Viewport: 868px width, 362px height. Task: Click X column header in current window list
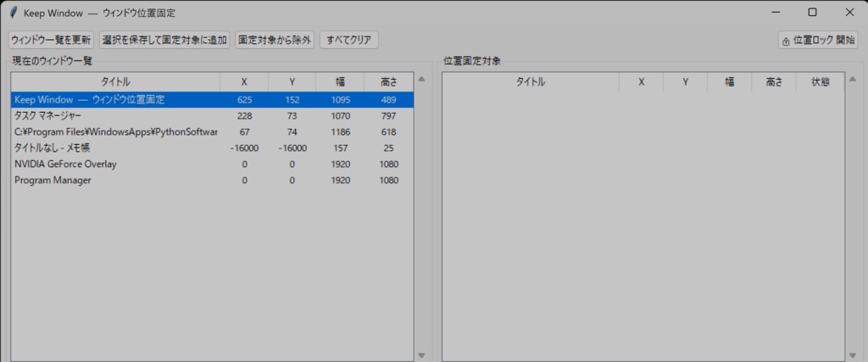(244, 82)
